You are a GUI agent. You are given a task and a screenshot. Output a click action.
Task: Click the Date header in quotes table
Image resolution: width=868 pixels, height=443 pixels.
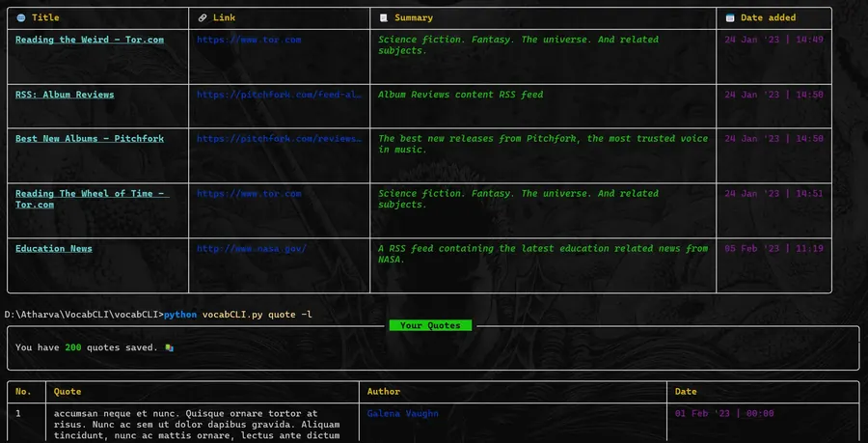pyautogui.click(x=686, y=392)
